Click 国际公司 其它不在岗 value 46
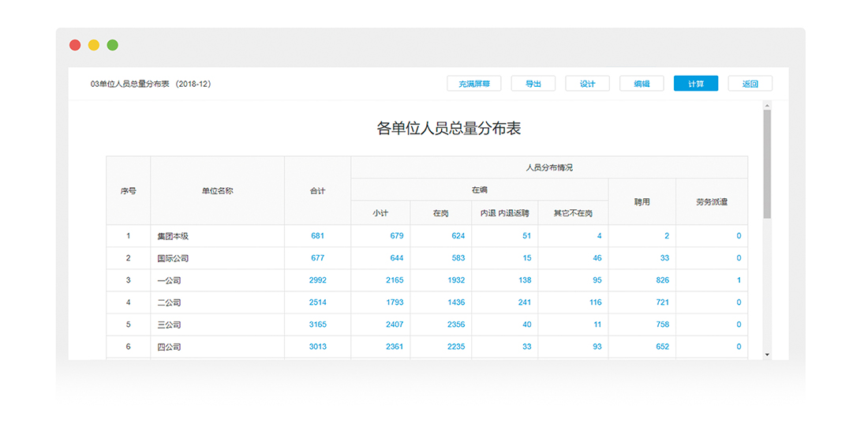868x428 pixels. point(597,258)
